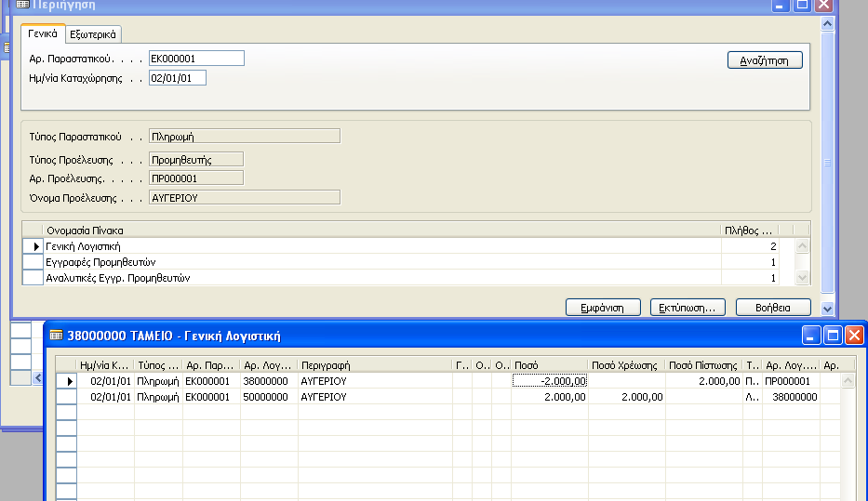This screenshot has width=868, height=501.
Task: Open Βοήθεια button in Περιήγηση window
Action: (773, 308)
